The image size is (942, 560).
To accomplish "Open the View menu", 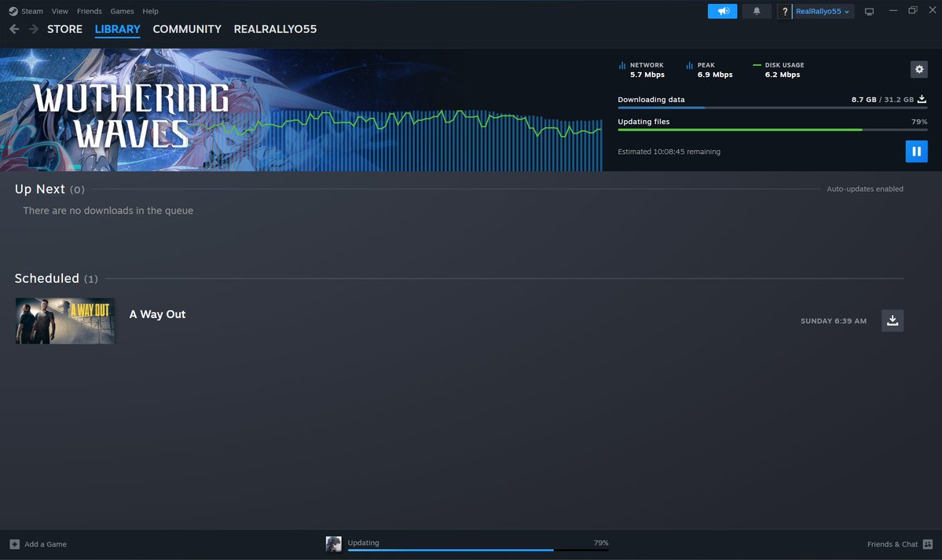I will coord(60,11).
